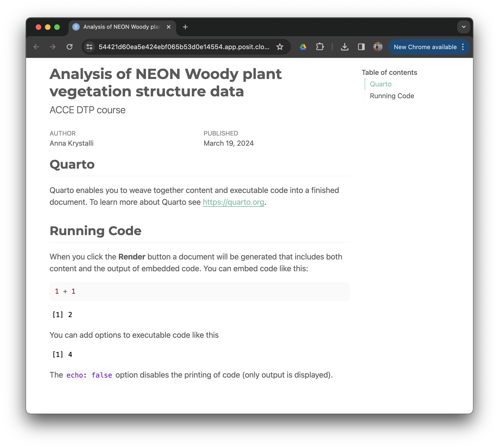Click the PUBLISHED label
499x448 pixels.
tap(221, 133)
